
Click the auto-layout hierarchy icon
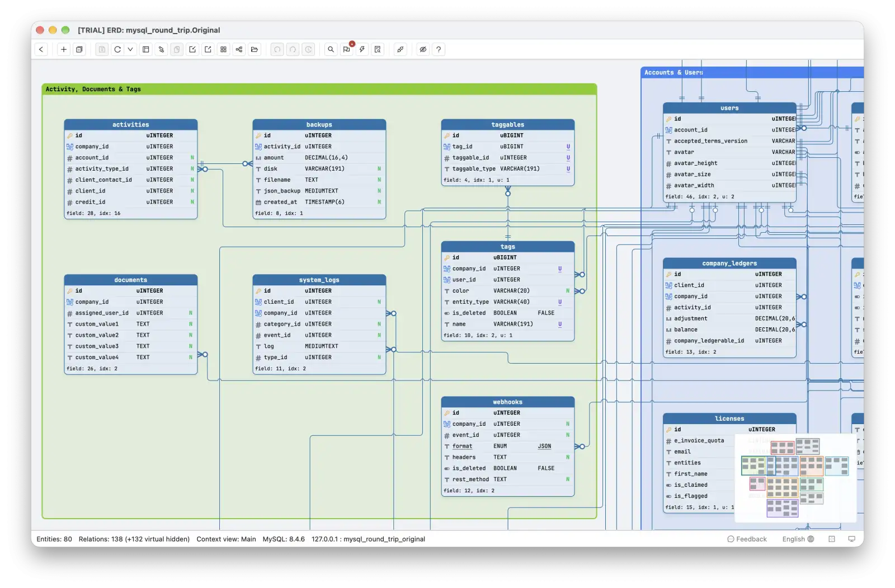coord(239,49)
